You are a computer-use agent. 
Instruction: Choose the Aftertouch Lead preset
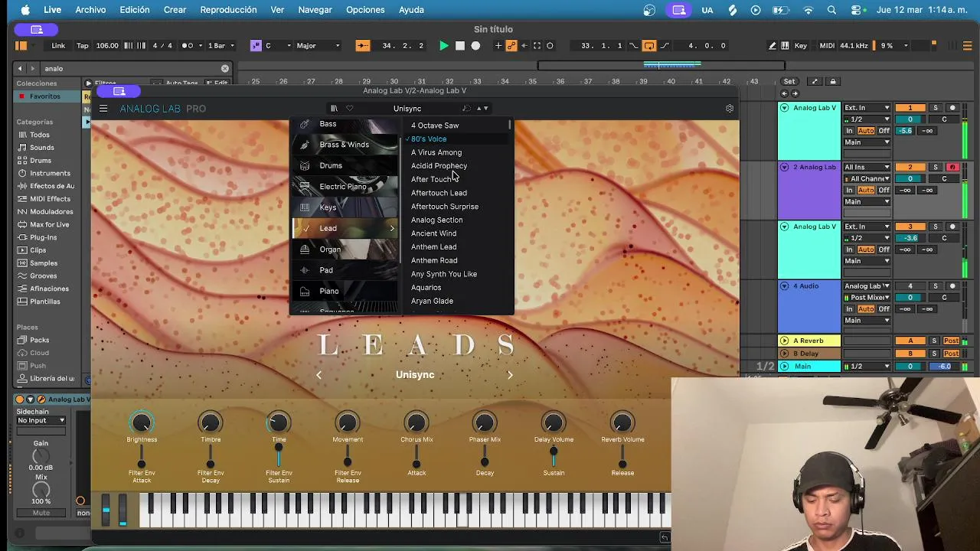coord(439,193)
